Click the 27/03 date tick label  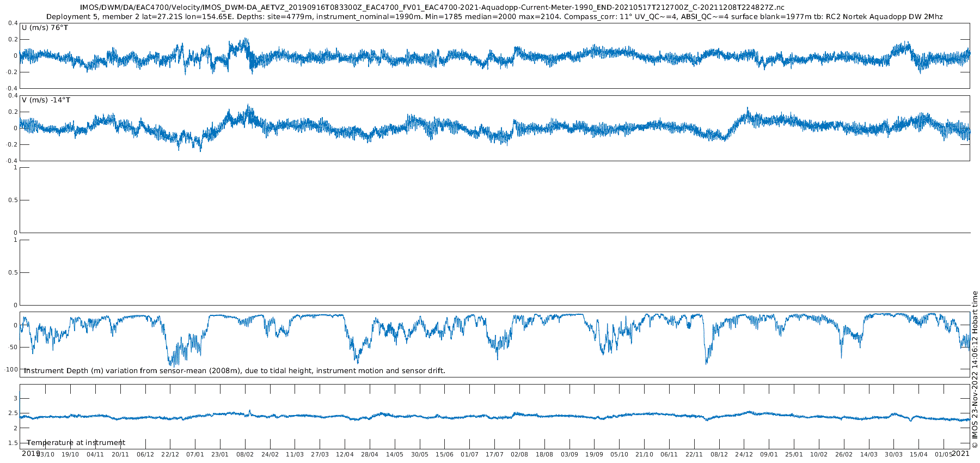click(320, 454)
